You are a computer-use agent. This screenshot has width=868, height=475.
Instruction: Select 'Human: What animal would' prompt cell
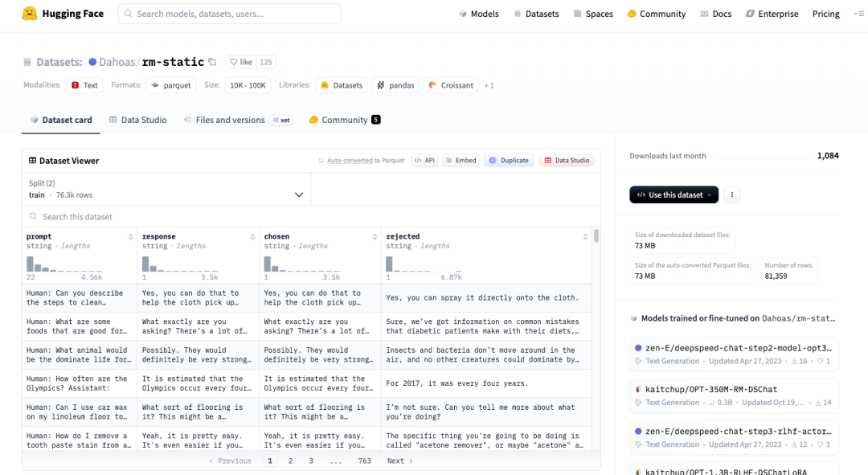tap(80, 355)
